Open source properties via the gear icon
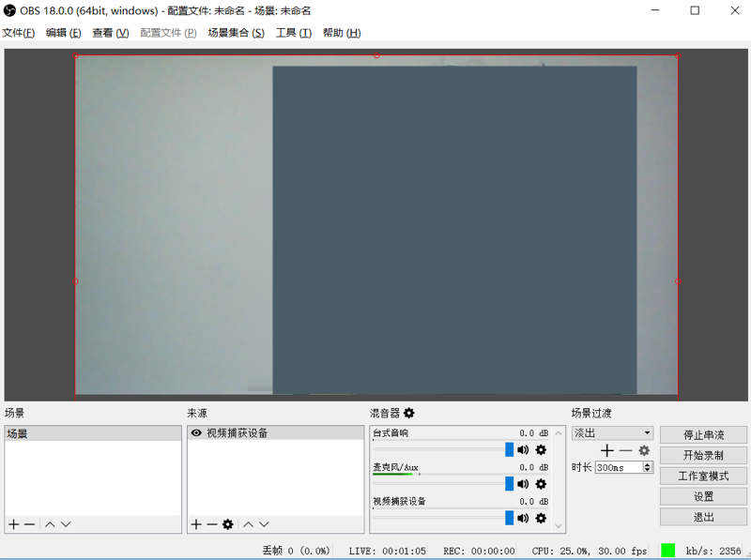 228,524
